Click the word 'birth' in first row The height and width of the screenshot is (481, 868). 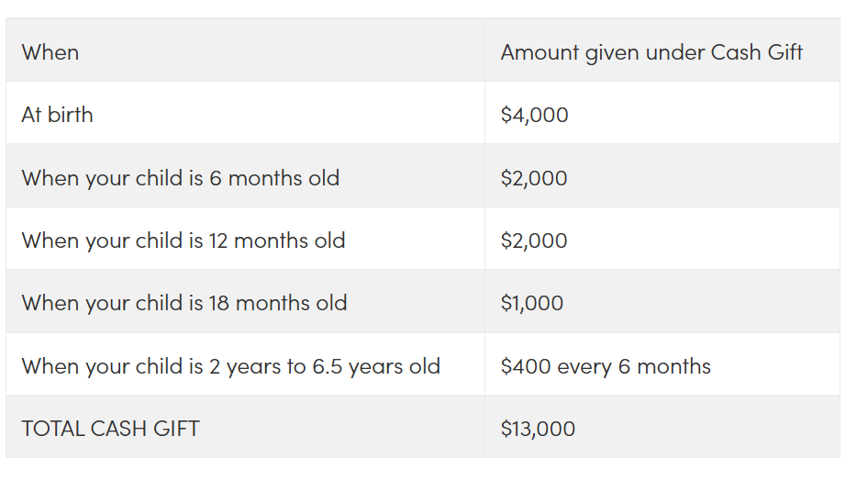pyautogui.click(x=70, y=115)
